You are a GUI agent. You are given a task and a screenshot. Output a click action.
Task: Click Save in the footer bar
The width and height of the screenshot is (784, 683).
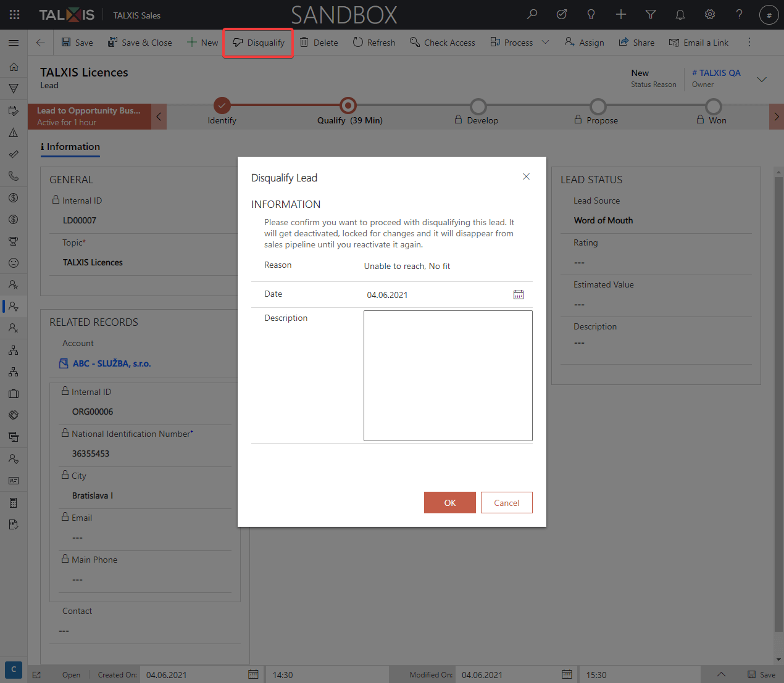coord(761,674)
